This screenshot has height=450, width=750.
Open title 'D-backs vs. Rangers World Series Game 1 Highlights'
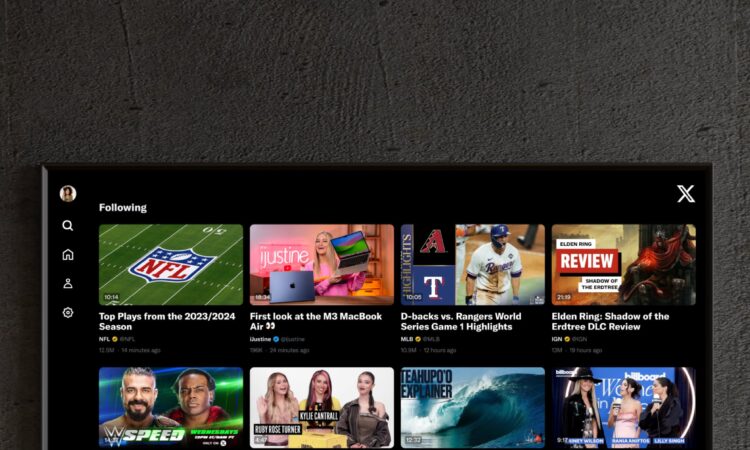[461, 321]
